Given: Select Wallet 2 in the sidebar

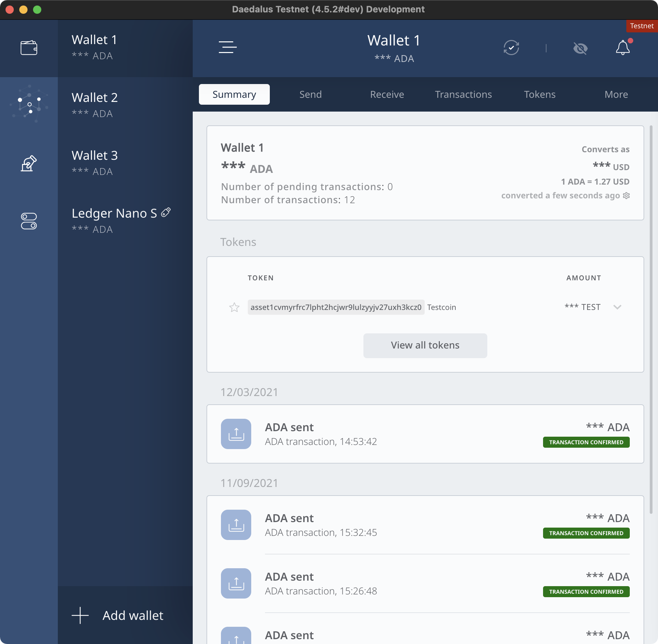Looking at the screenshot, I should (x=125, y=106).
